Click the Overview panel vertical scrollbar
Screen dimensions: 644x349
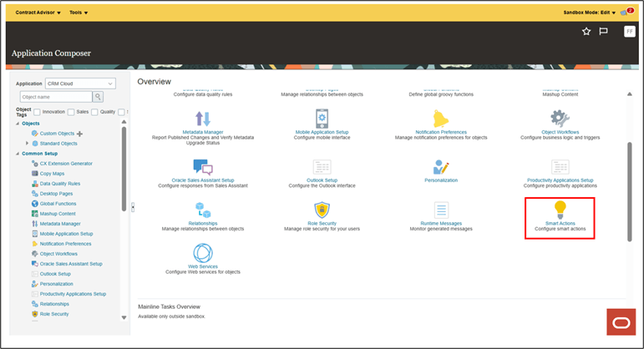[630, 192]
